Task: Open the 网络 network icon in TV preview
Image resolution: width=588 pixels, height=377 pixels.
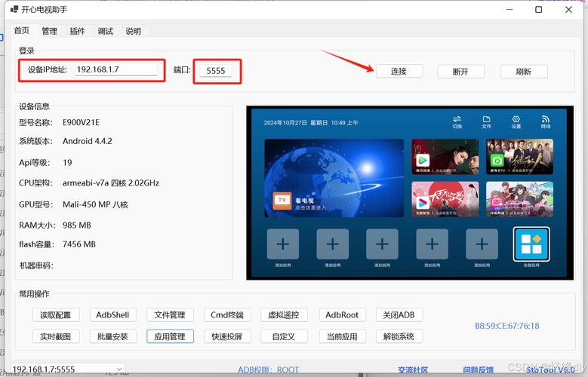Action: click(x=546, y=119)
